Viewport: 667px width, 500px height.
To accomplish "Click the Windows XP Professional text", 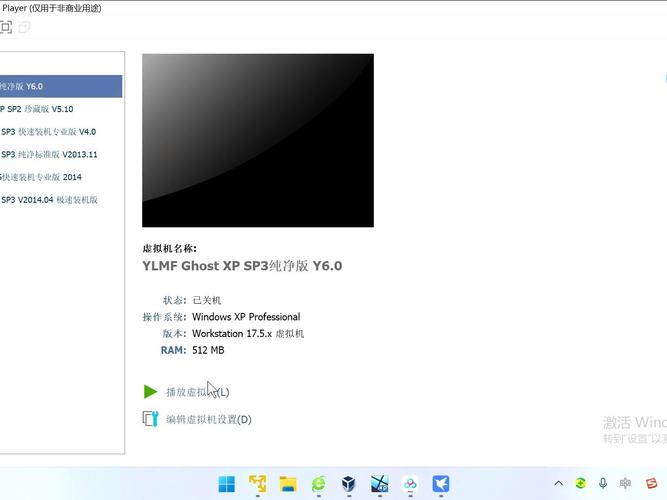I will coord(246,317).
